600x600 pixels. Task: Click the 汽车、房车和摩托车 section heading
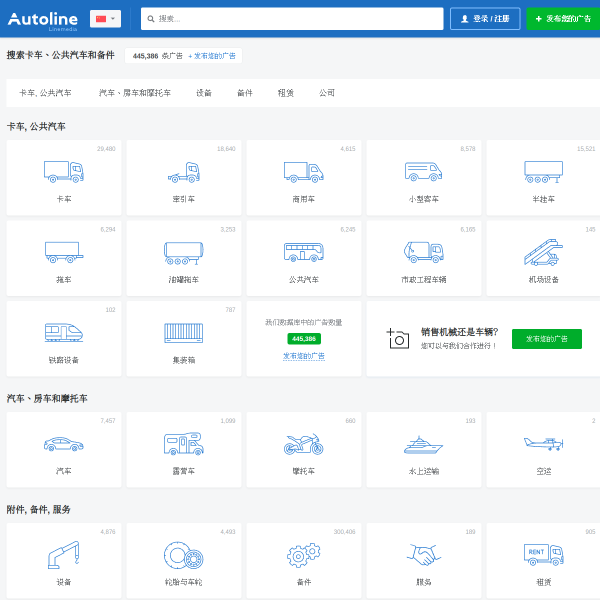click(47, 398)
